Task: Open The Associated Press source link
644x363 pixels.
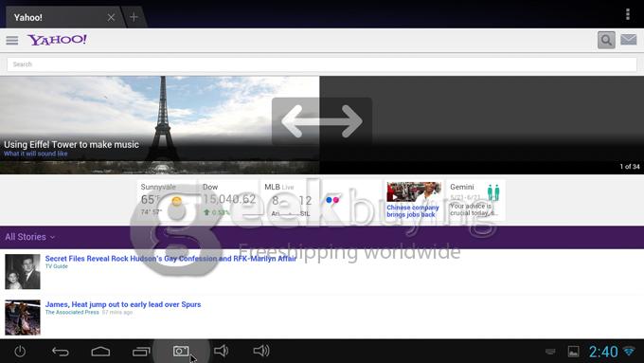Action: (72, 313)
